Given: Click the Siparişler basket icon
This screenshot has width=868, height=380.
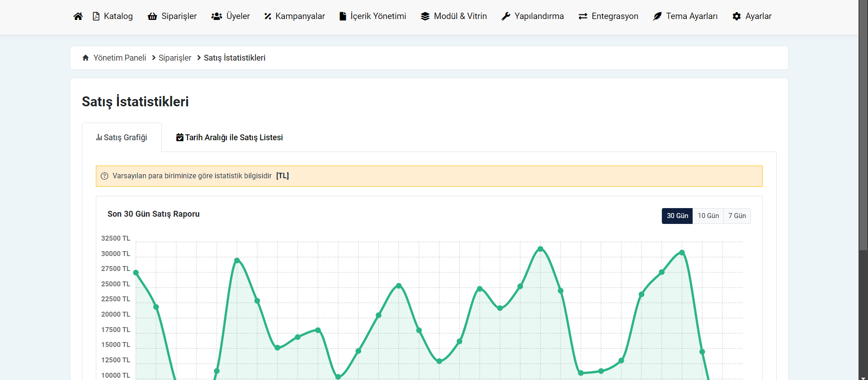Looking at the screenshot, I should point(152,16).
